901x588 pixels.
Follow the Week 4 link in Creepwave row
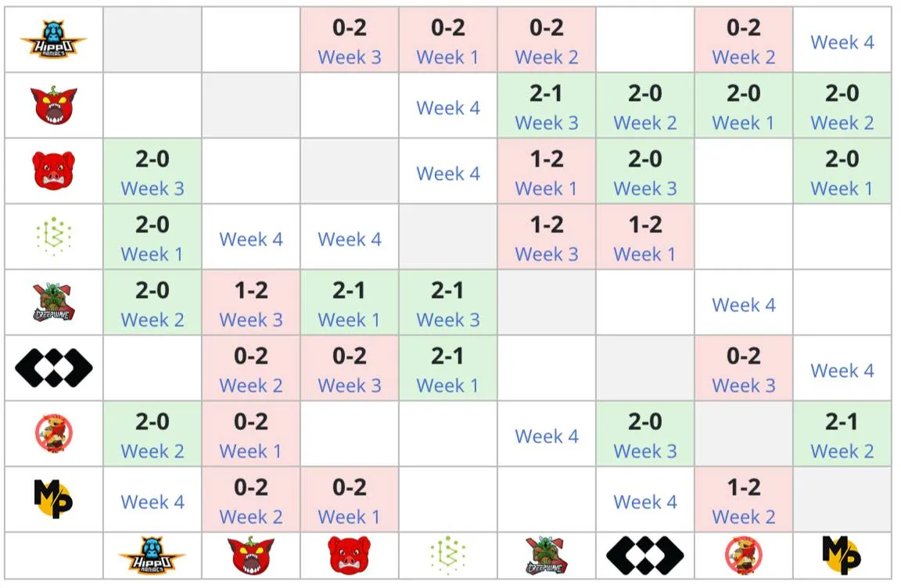coord(744,305)
